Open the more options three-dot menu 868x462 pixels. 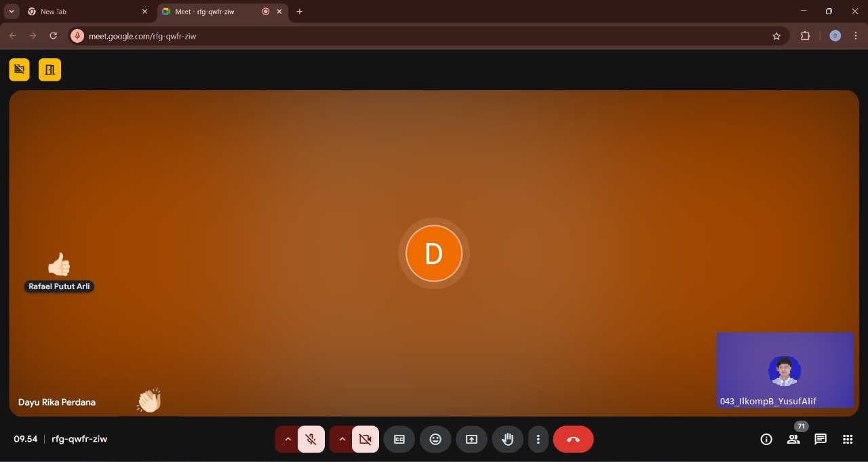pyautogui.click(x=538, y=440)
